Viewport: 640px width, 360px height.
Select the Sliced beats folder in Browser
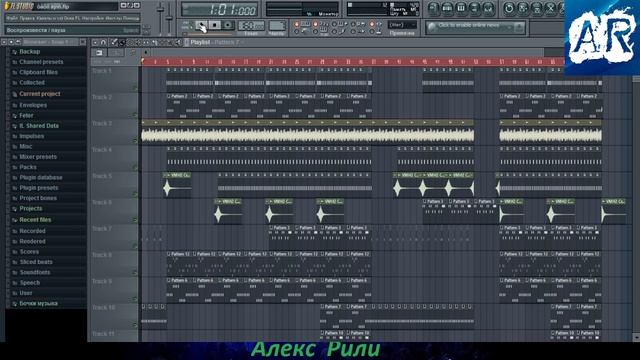pyautogui.click(x=36, y=262)
